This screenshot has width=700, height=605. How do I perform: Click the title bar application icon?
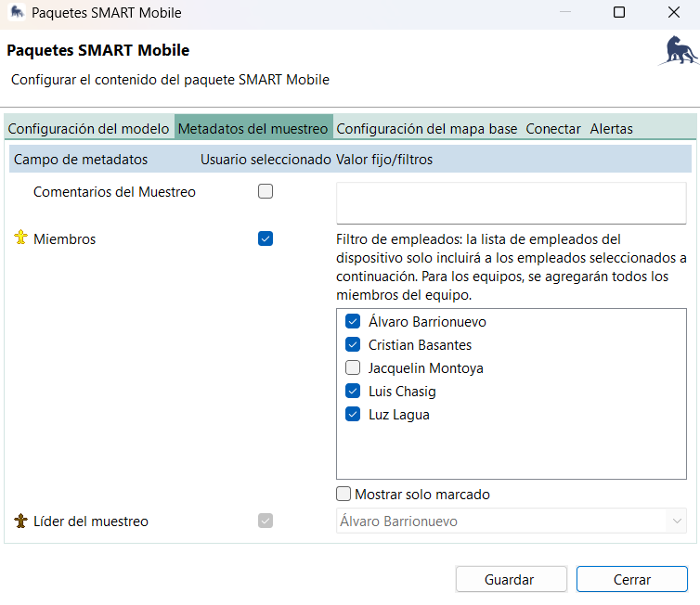17,13
